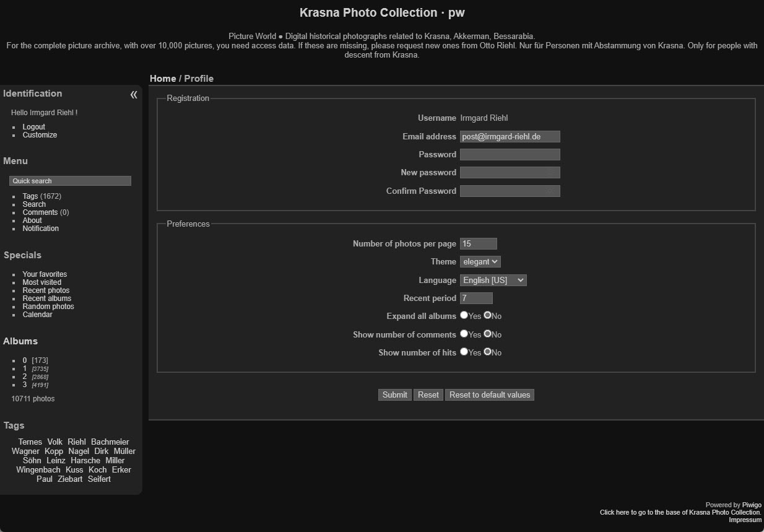The width and height of the screenshot is (764, 532).
Task: Open Search menu entry
Action: coord(34,204)
